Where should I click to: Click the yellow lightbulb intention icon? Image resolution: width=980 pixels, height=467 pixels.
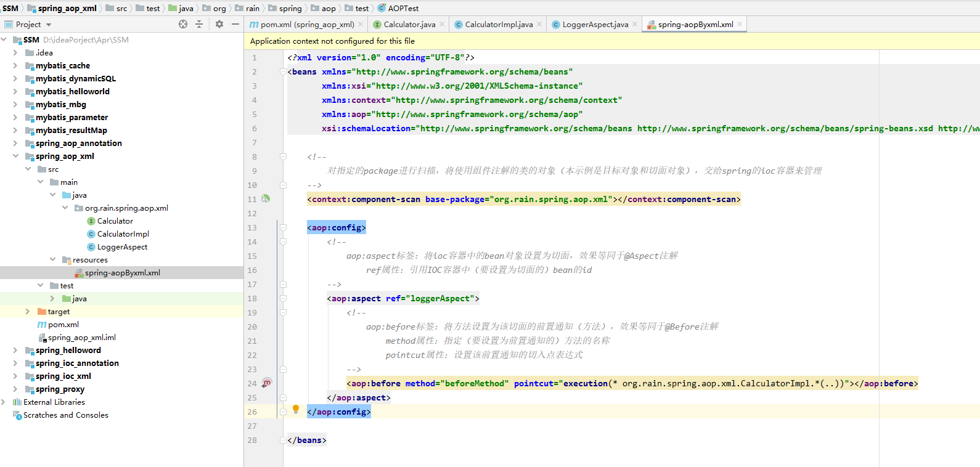(x=296, y=409)
